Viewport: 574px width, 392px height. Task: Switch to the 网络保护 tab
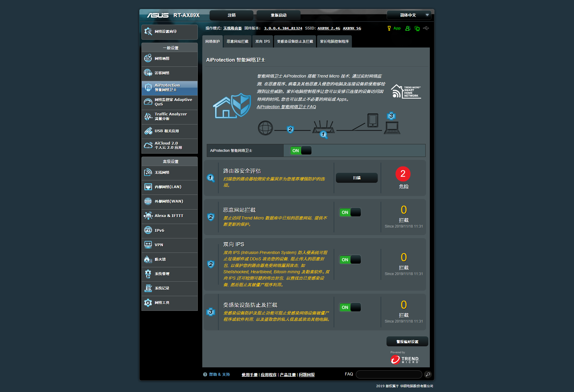(213, 41)
